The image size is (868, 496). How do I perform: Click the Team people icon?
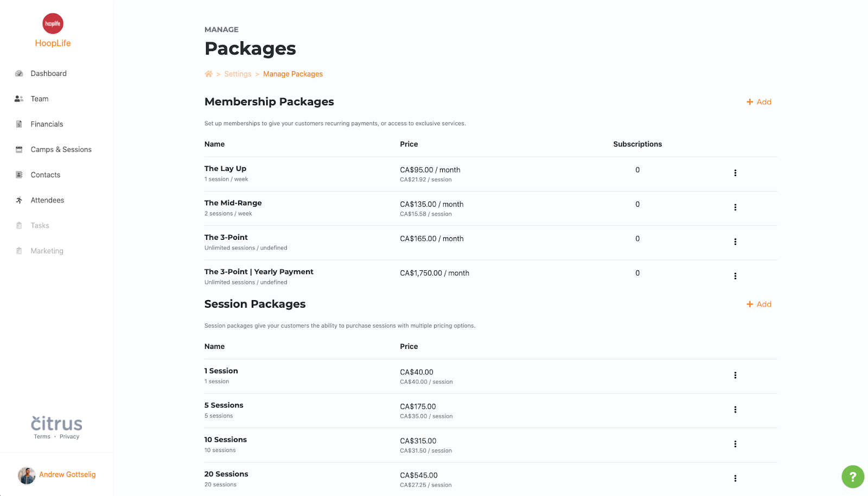point(19,99)
